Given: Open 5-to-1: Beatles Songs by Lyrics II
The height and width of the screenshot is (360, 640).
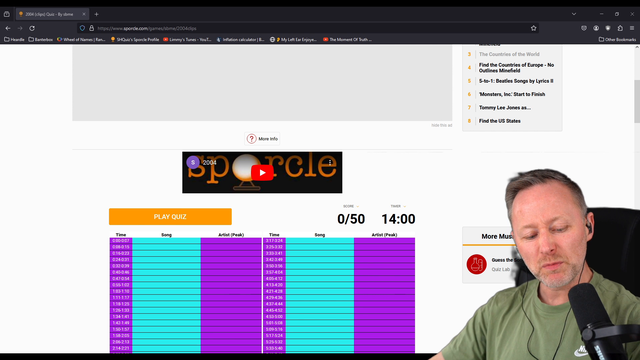Looking at the screenshot, I should [x=516, y=81].
